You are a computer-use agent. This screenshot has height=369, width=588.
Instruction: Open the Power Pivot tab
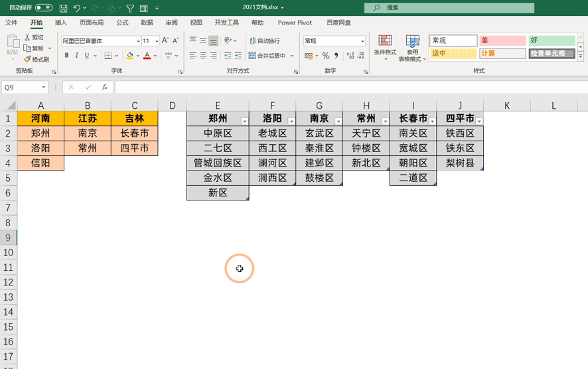(x=295, y=23)
